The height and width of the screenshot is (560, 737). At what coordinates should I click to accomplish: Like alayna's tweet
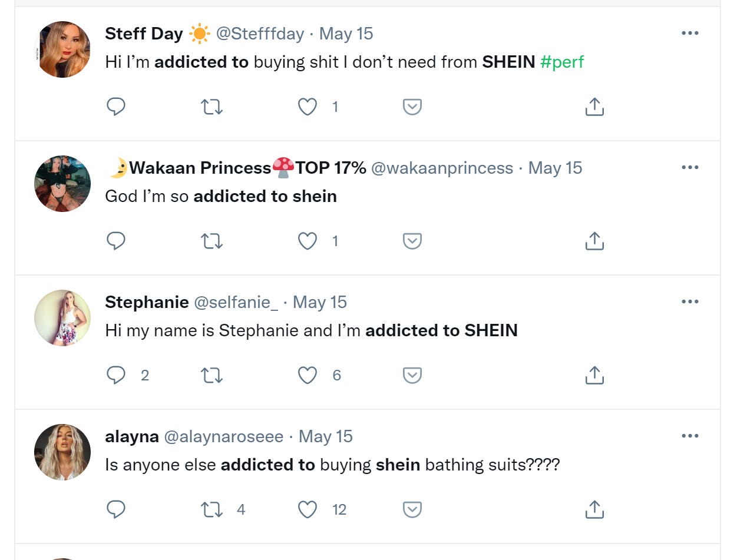pos(307,509)
